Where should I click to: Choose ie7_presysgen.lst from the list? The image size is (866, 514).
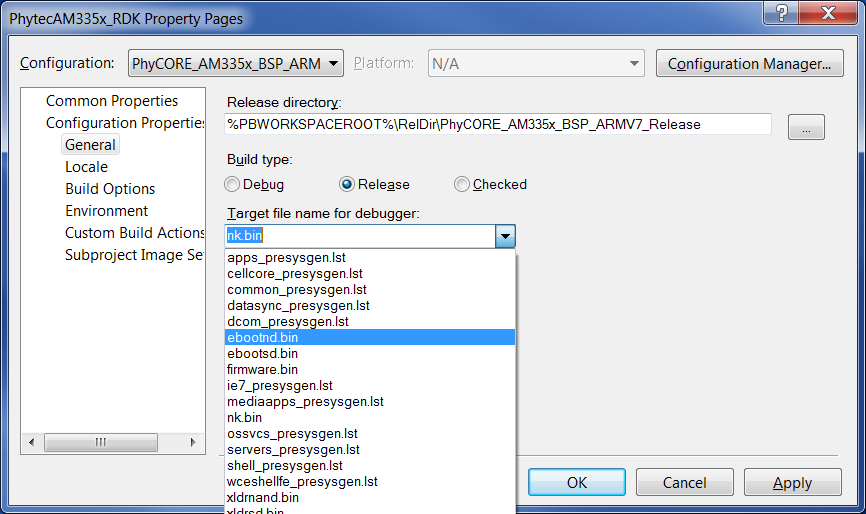[x=370, y=385]
